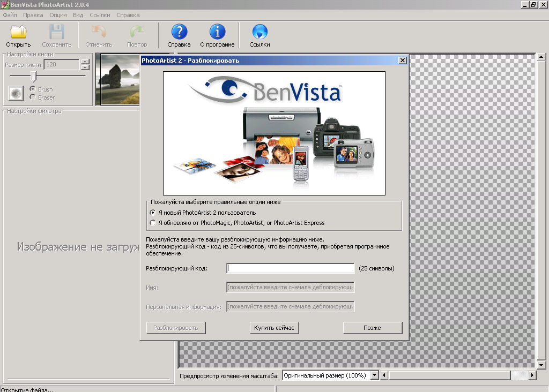Restore the BenVista PhotoArtist window size
Image resolution: width=549 pixels, height=392 pixels.
[x=533, y=4]
